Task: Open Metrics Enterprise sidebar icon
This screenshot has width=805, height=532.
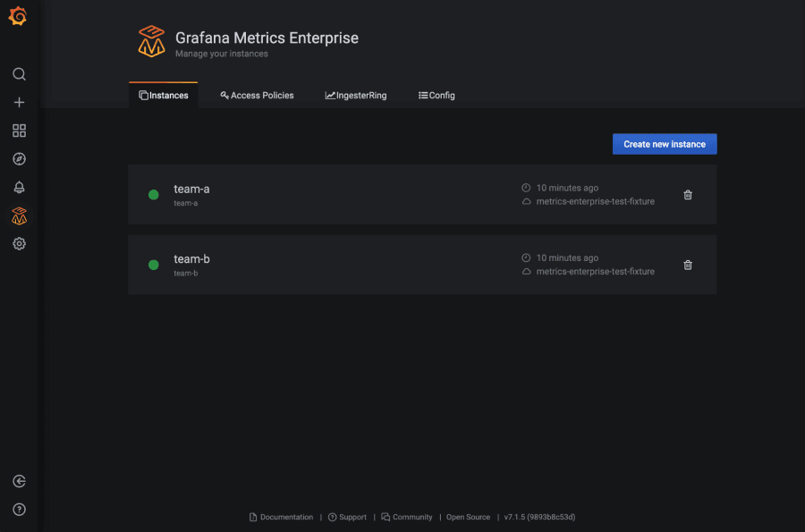Action: point(19,215)
